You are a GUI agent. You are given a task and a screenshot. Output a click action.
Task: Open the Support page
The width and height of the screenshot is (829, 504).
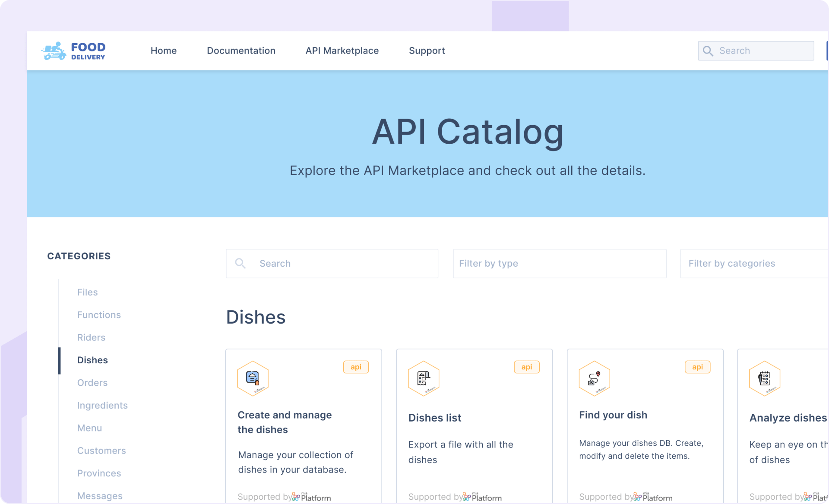[x=427, y=50]
